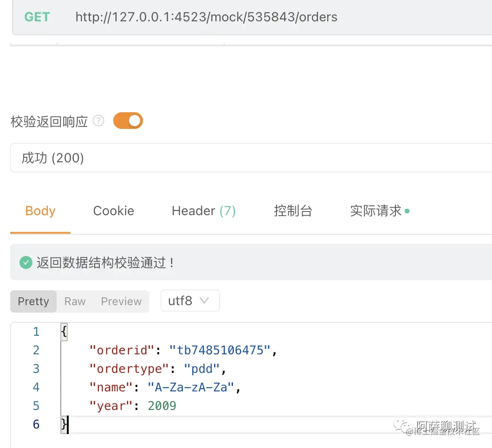Click the request URL input field

tap(252, 17)
